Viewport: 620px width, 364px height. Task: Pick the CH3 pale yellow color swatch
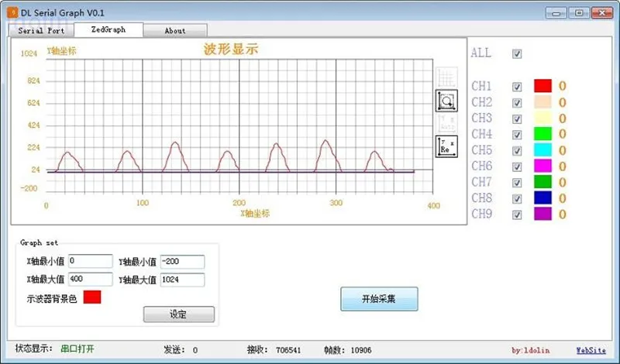click(x=542, y=118)
